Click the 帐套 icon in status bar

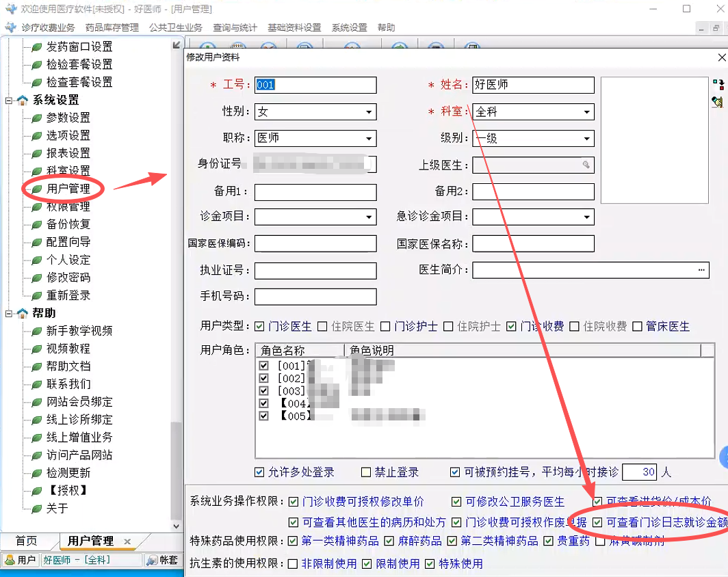(x=151, y=560)
